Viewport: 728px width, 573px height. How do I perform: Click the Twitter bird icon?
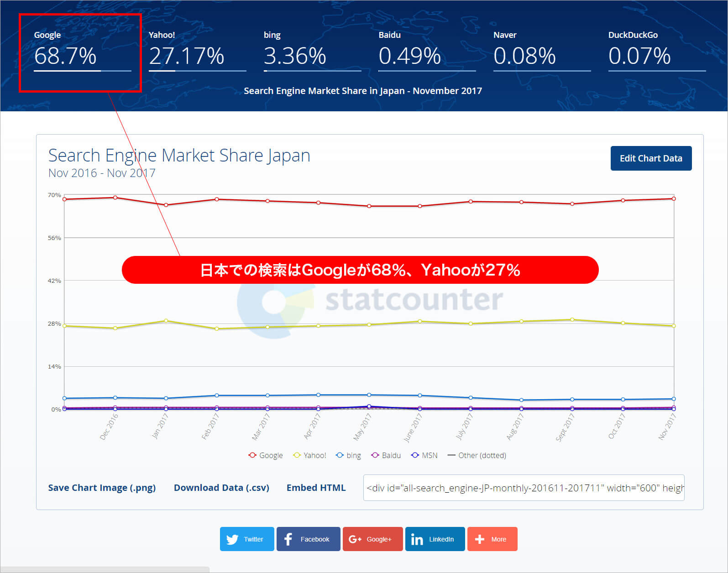point(232,539)
